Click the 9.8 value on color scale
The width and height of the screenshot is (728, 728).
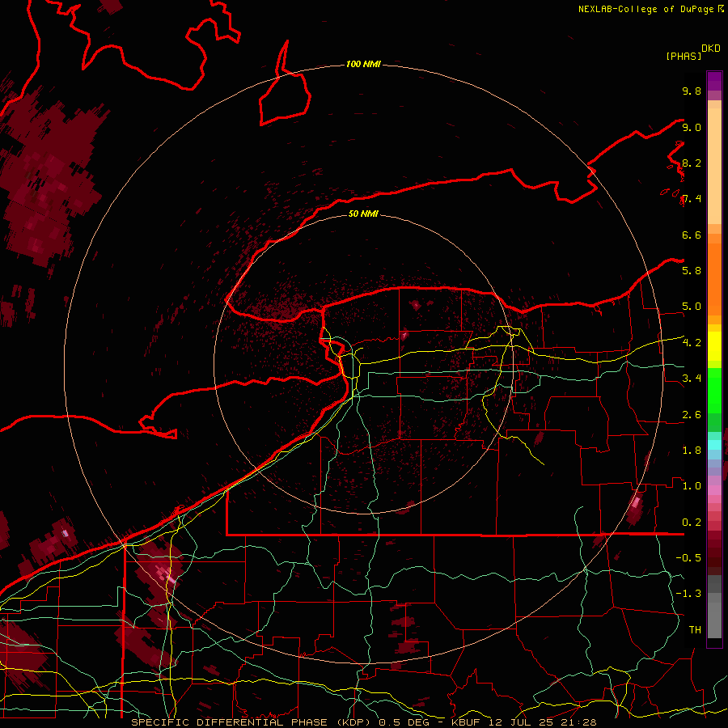tap(692, 91)
